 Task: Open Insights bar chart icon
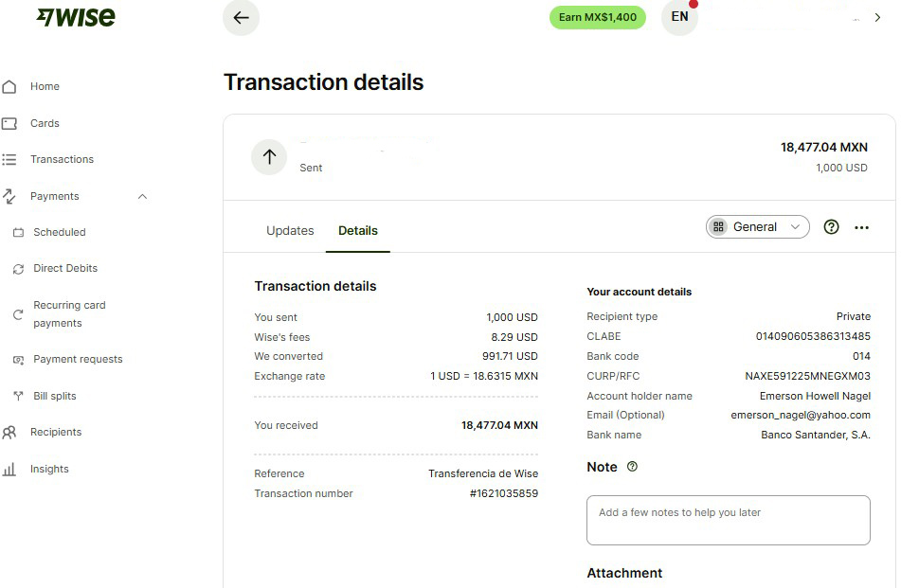9,470
